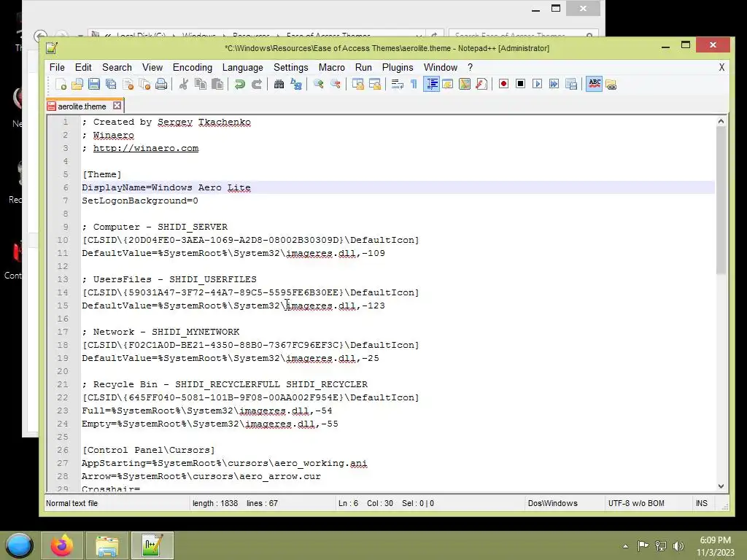Open the File menu
The width and height of the screenshot is (747, 560).
pyautogui.click(x=57, y=68)
